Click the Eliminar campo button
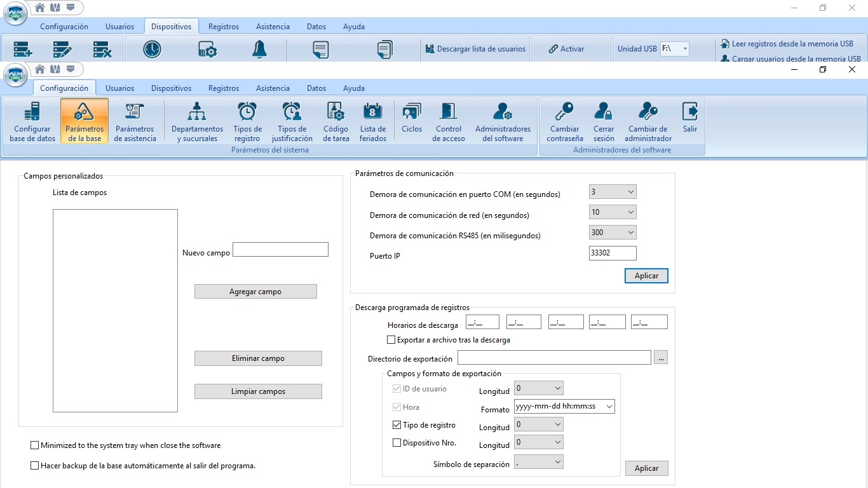This screenshot has height=488, width=868. 258,358
